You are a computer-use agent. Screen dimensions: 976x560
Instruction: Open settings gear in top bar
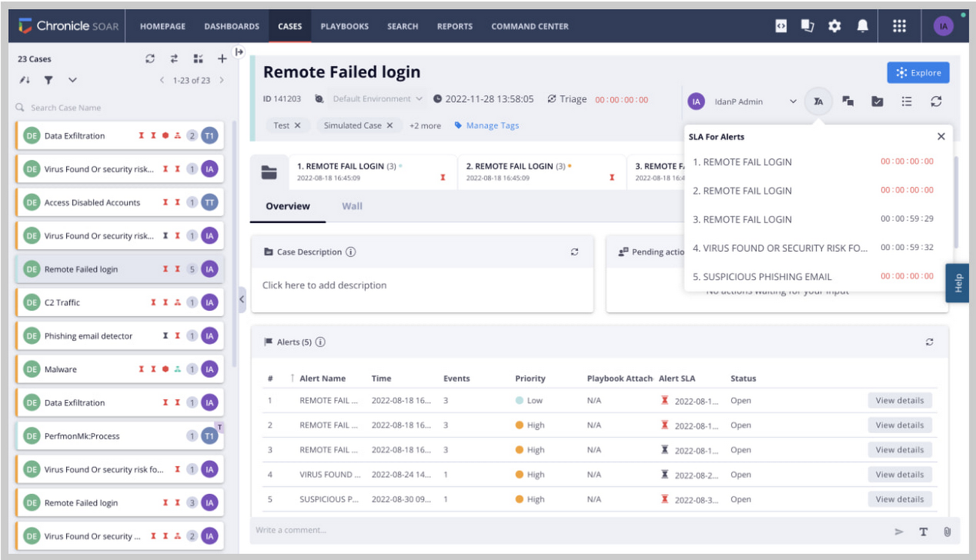(834, 26)
